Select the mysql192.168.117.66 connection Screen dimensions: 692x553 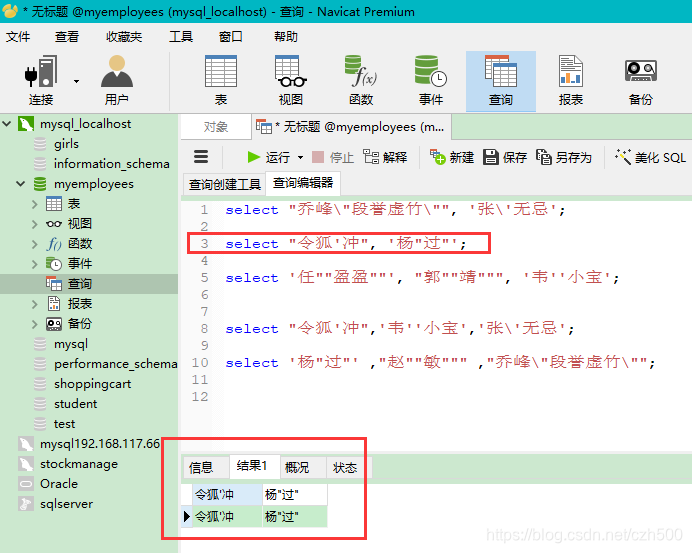[x=100, y=444]
